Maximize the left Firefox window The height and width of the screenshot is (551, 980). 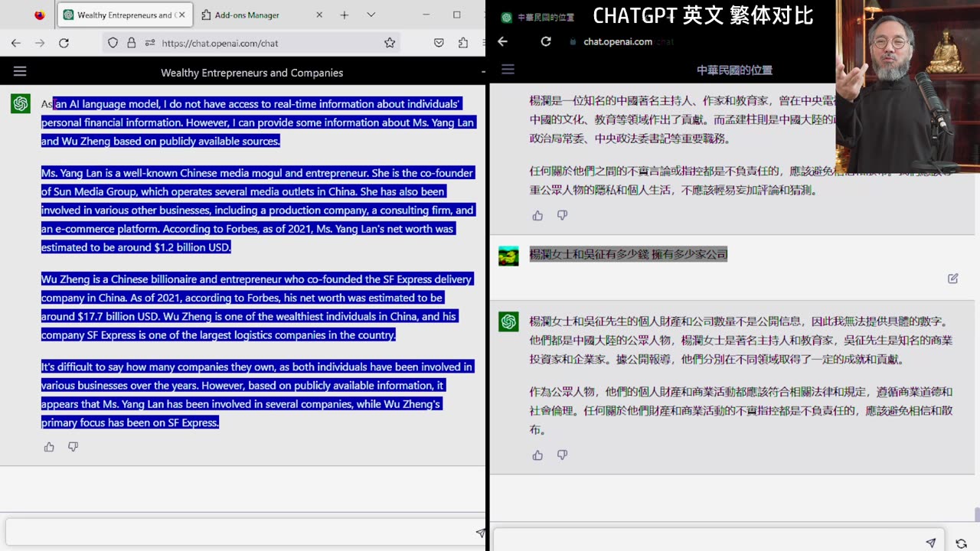click(457, 15)
